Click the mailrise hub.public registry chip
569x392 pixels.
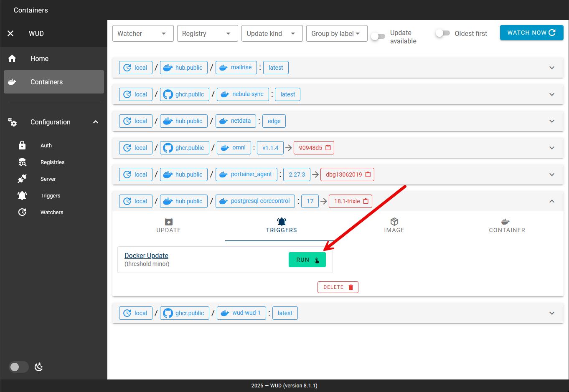(184, 68)
